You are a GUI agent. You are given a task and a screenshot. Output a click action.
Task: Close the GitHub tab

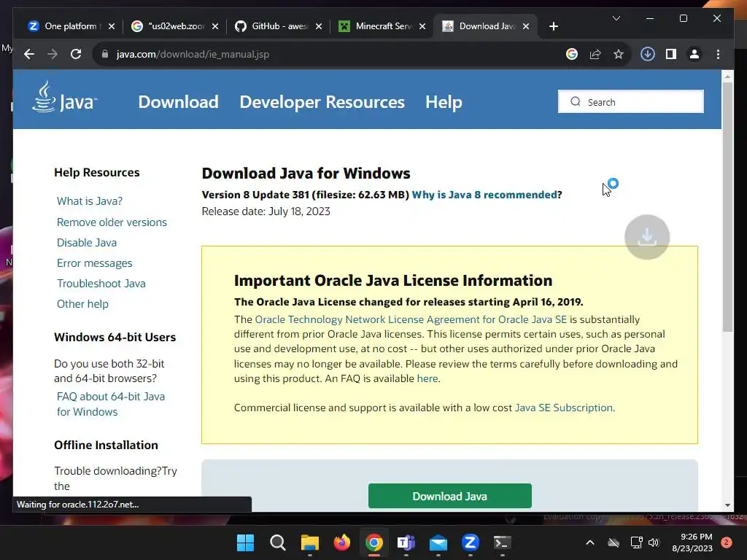pos(319,26)
